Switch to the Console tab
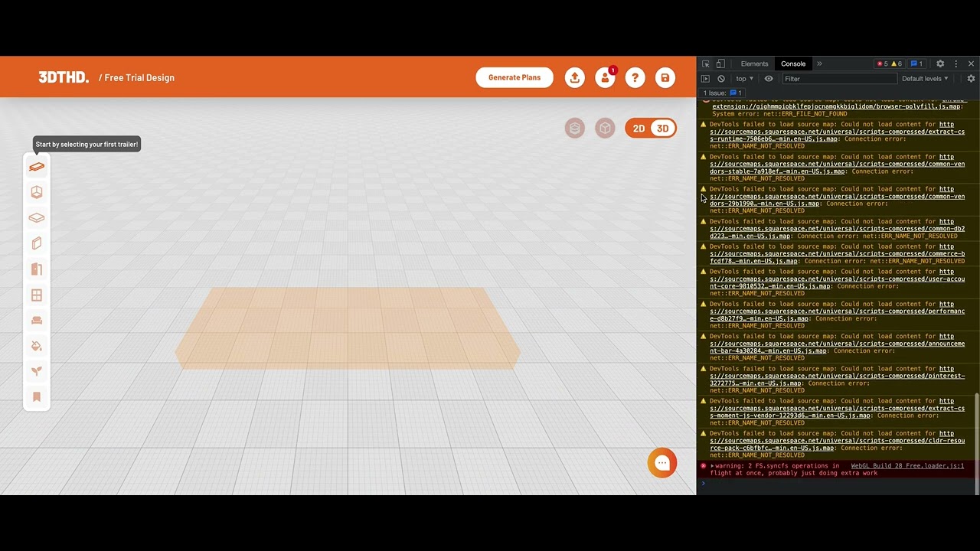 click(793, 64)
